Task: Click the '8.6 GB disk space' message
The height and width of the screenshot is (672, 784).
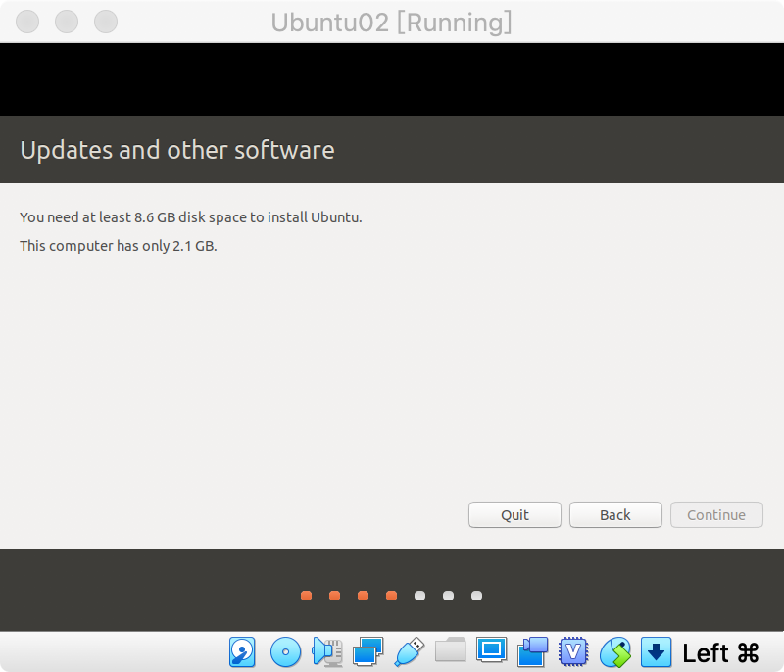Action: [190, 217]
